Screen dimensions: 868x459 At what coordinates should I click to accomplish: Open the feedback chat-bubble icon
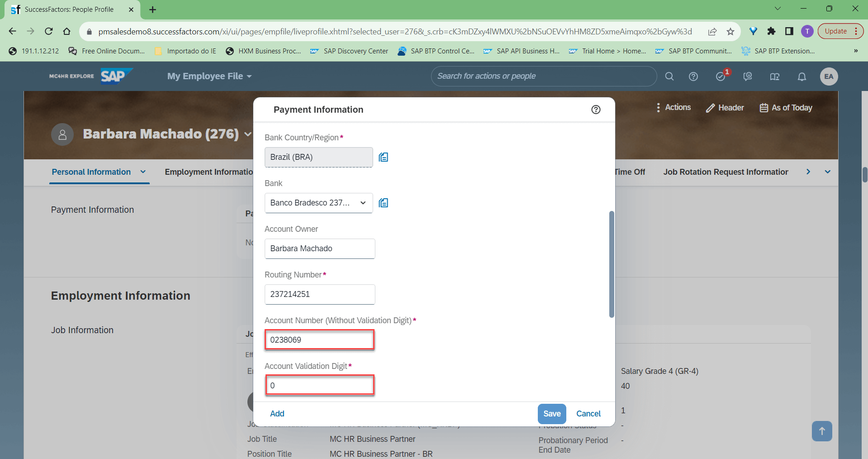[x=747, y=76]
